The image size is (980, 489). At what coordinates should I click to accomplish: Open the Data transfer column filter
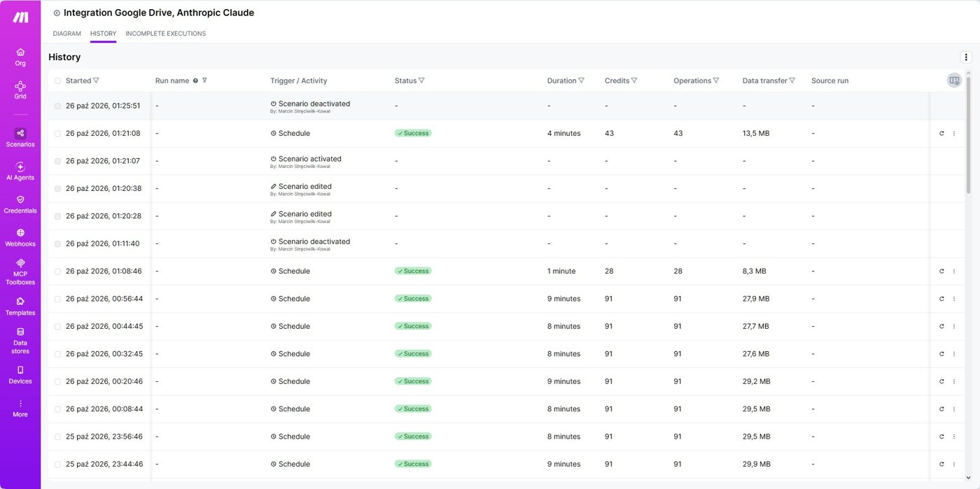pyautogui.click(x=792, y=80)
